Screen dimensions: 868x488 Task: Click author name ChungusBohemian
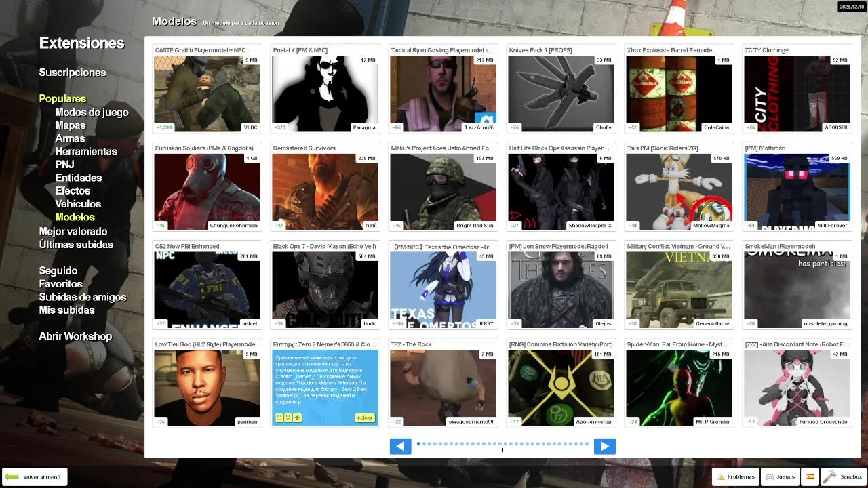tap(234, 226)
